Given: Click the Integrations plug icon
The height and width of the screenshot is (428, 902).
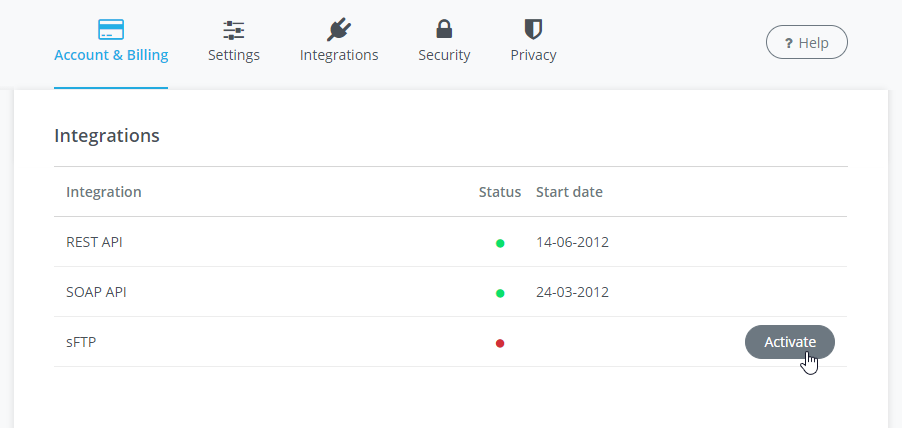Looking at the screenshot, I should (x=339, y=29).
